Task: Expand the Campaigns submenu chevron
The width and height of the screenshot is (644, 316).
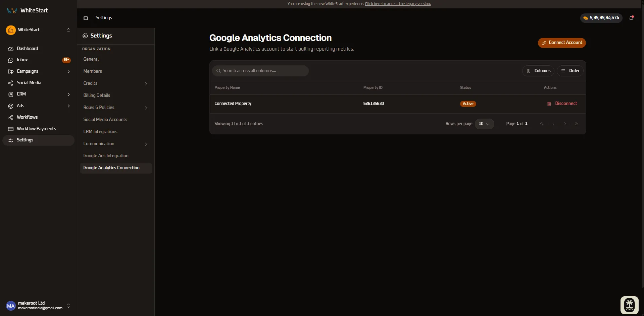Action: click(x=68, y=72)
